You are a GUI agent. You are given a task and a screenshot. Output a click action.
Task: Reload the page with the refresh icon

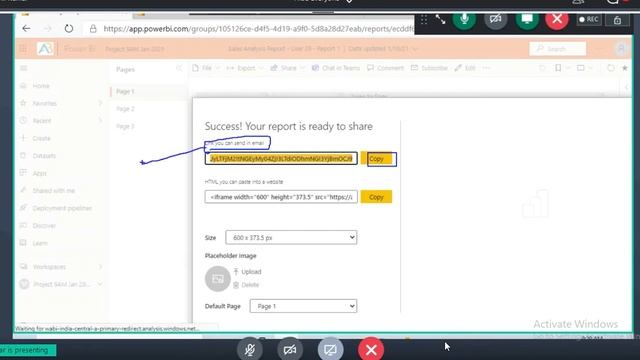click(69, 29)
